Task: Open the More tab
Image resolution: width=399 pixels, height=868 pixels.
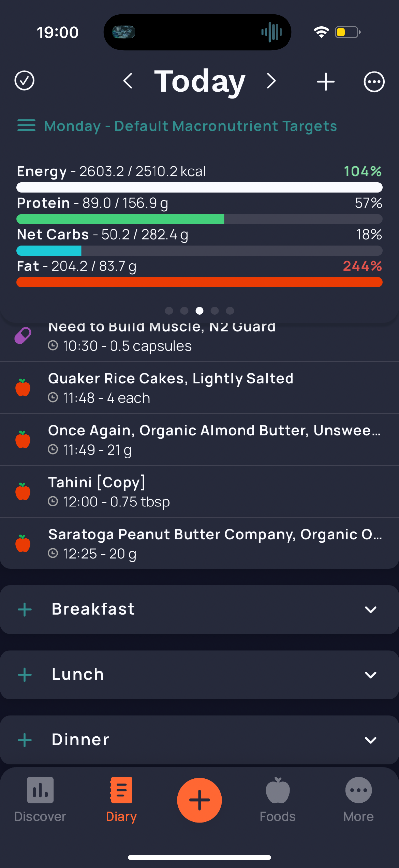Action: (x=358, y=799)
